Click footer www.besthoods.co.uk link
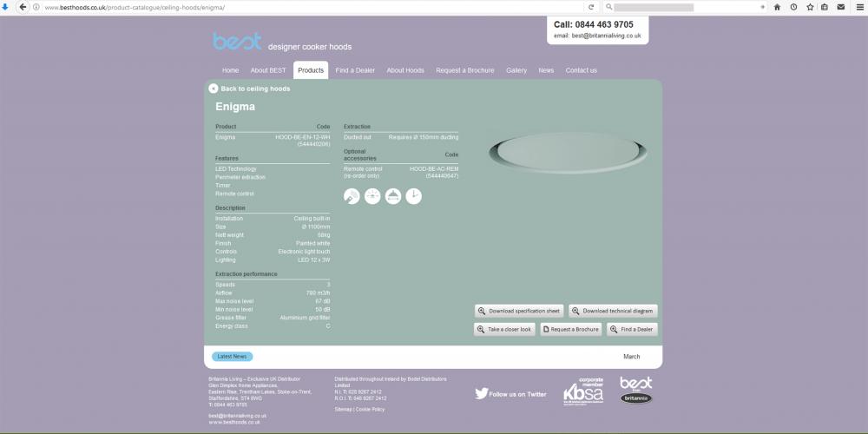 pyautogui.click(x=234, y=422)
